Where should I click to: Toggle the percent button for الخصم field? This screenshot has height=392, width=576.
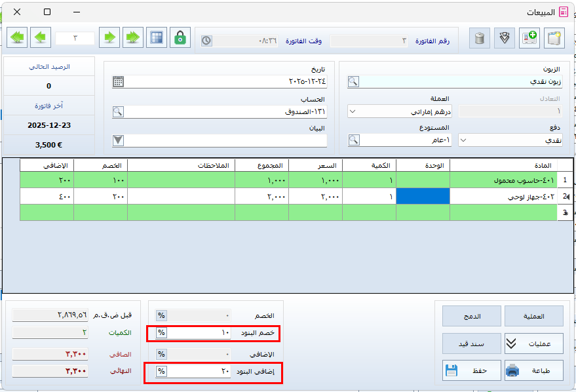tap(161, 315)
